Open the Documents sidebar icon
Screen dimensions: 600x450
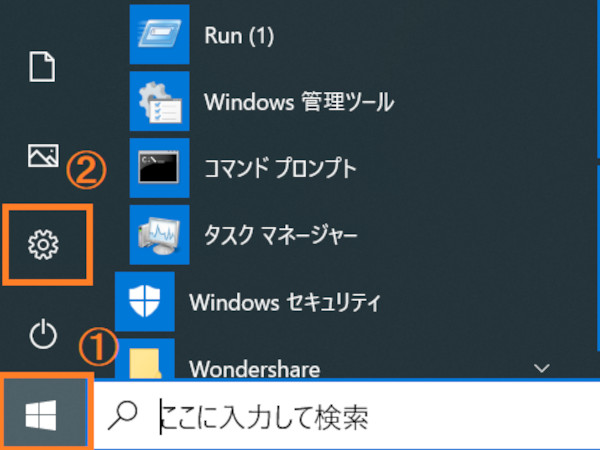42,67
